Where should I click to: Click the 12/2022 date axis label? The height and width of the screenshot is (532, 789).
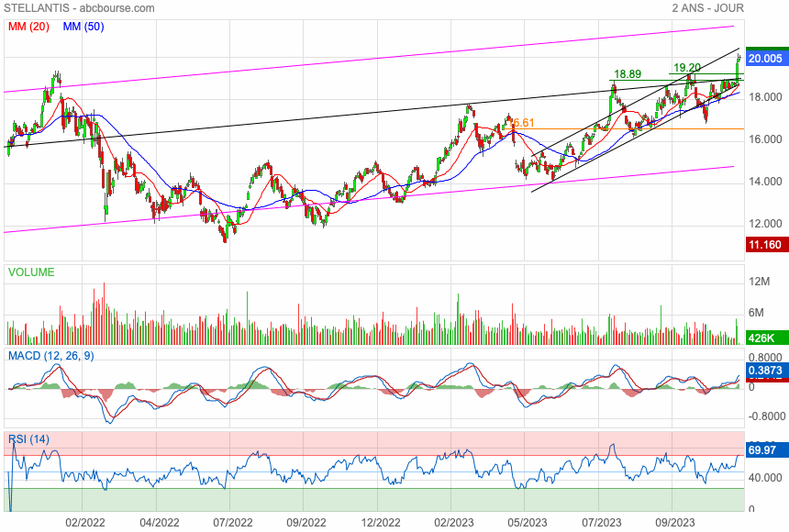[381, 523]
